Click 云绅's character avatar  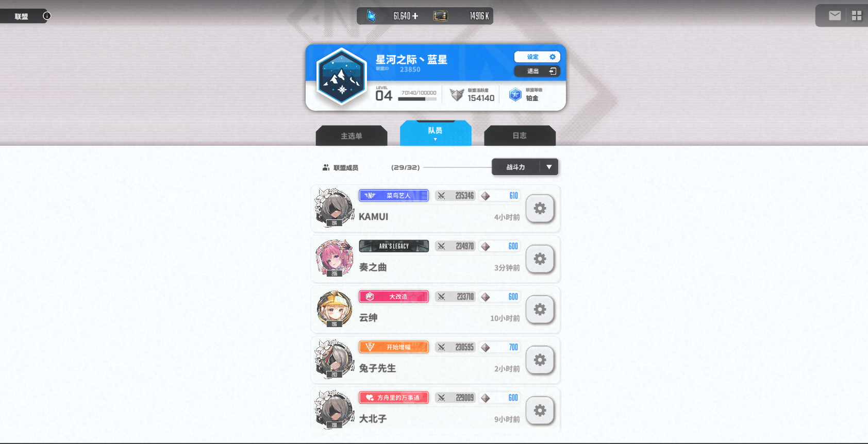[x=335, y=309]
